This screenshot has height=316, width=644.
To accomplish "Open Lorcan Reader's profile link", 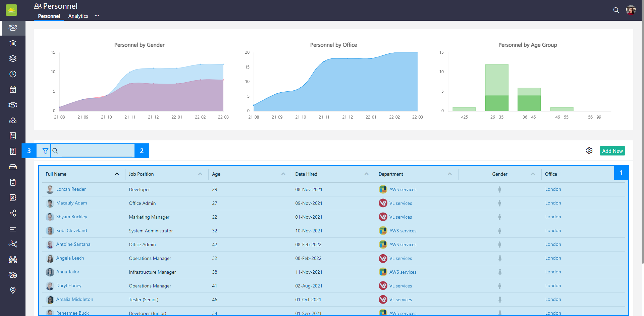I will coord(71,189).
